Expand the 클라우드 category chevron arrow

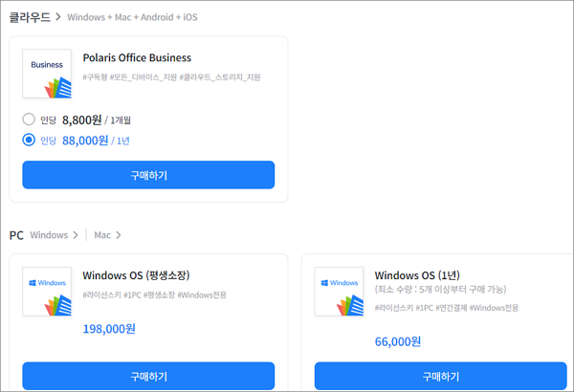click(58, 17)
